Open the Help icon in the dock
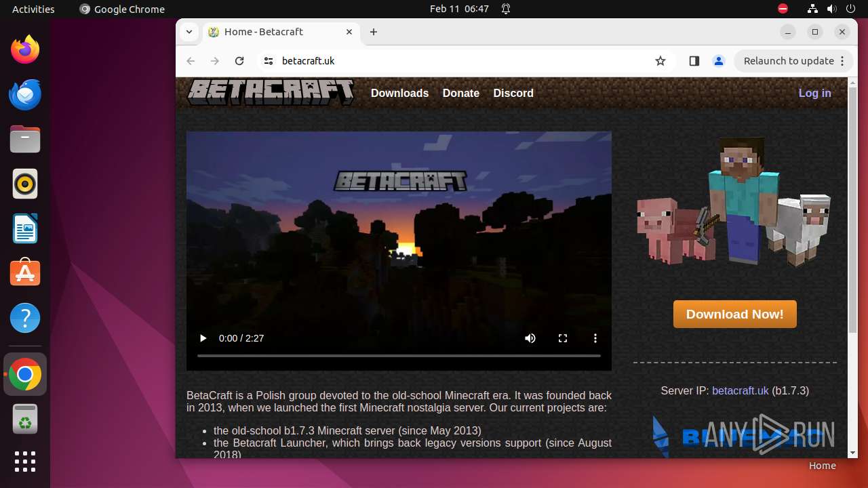868x488 pixels. tap(25, 318)
